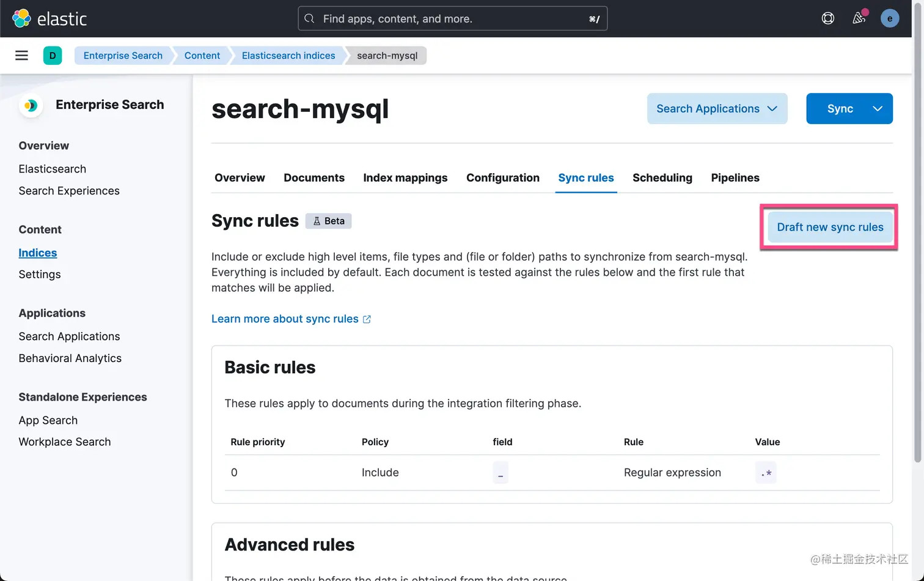
Task: Click the external link icon beside Learn more
Action: (x=367, y=319)
